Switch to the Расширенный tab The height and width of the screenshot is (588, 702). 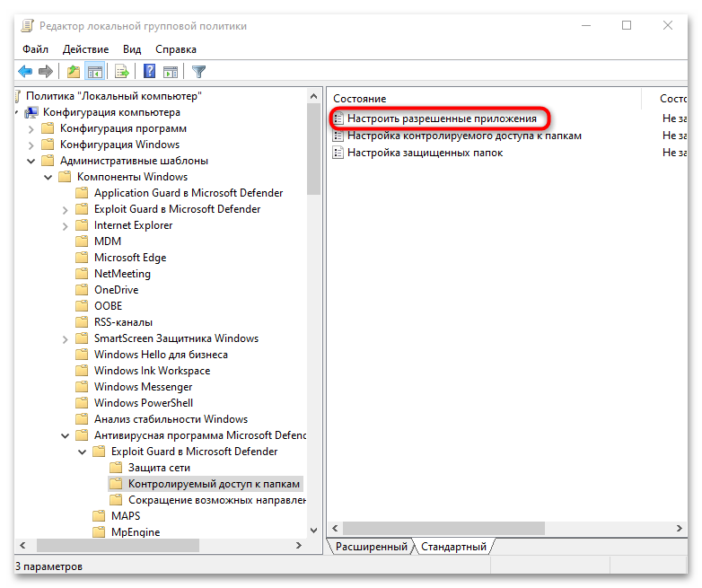point(371,547)
